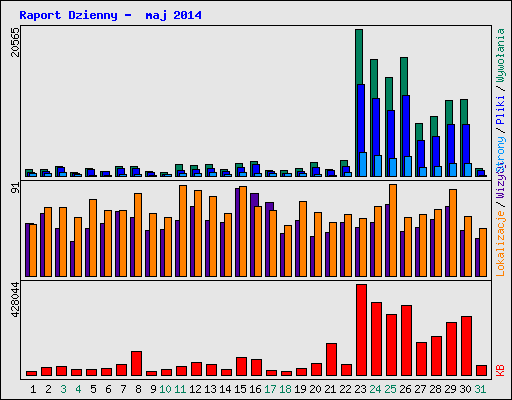Click the red KB bar for day 8
Screen dimensions: 512x400
pyautogui.click(x=136, y=363)
